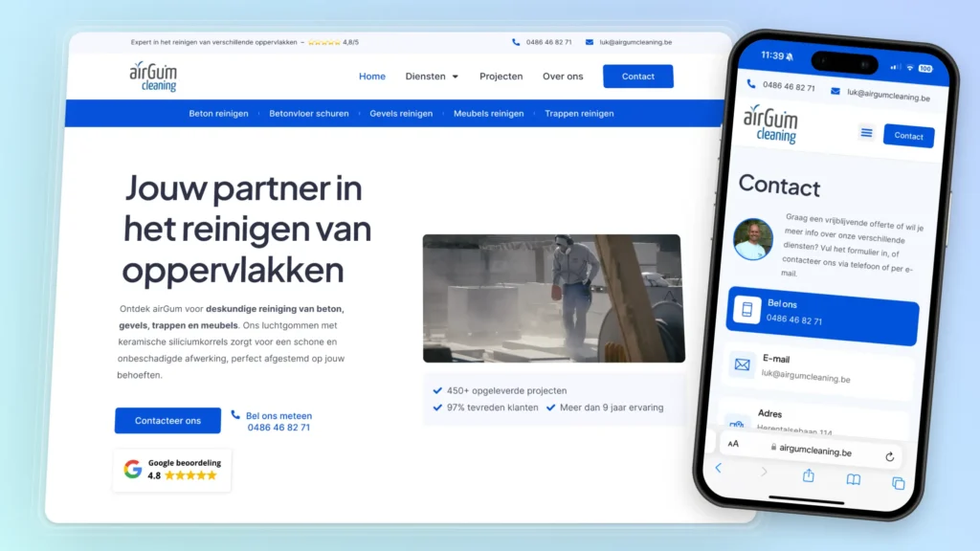Select Gevels reinigen in blue submenu
980x551 pixels.
click(401, 114)
